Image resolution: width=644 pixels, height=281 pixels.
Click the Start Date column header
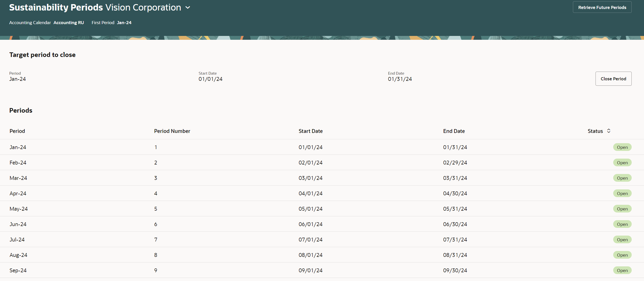point(310,131)
